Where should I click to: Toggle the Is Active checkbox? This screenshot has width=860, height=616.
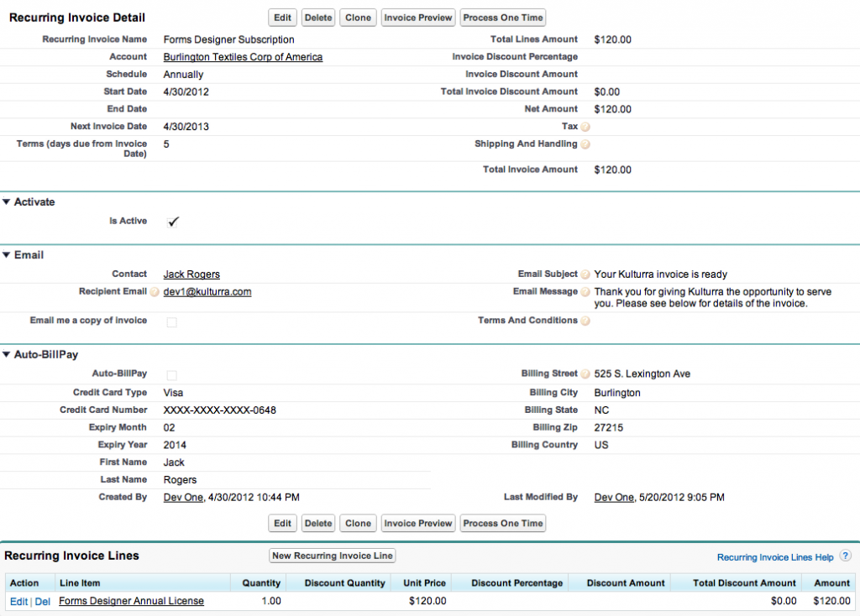172,222
